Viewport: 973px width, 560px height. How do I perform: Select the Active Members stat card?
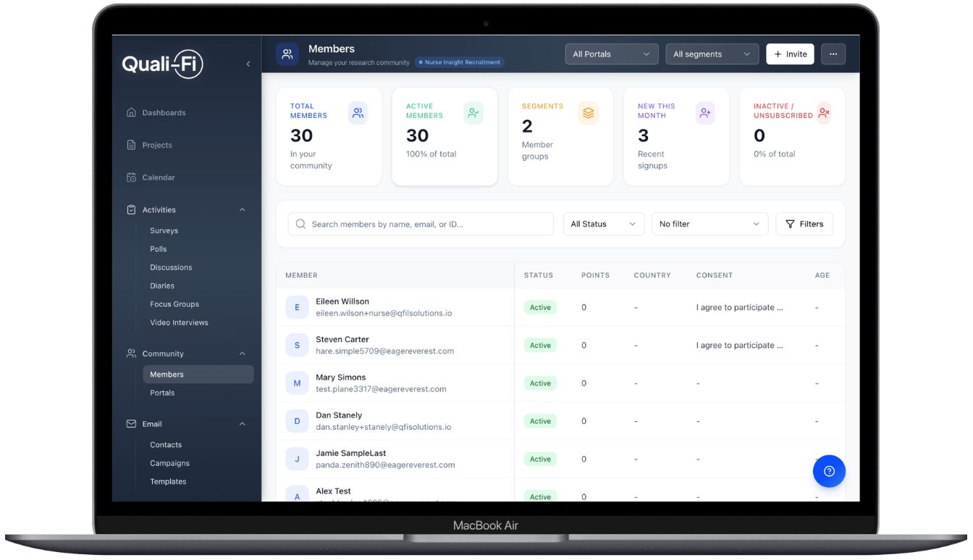coord(445,137)
